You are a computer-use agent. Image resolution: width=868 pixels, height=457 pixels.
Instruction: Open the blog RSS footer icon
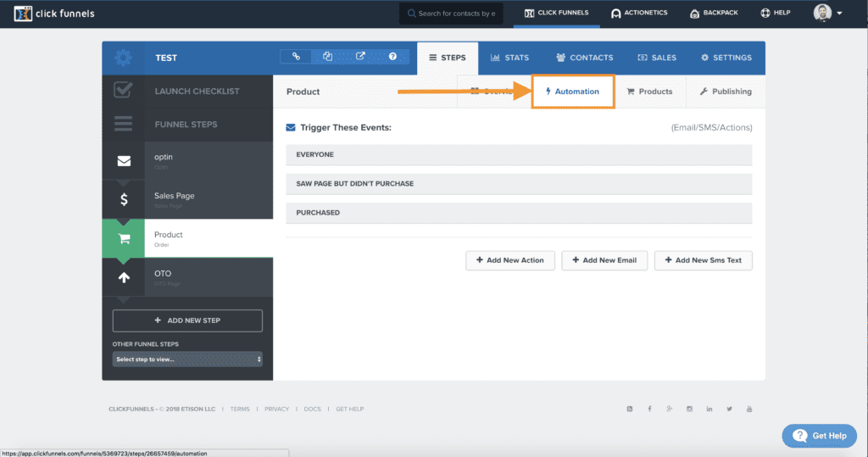[x=630, y=409]
